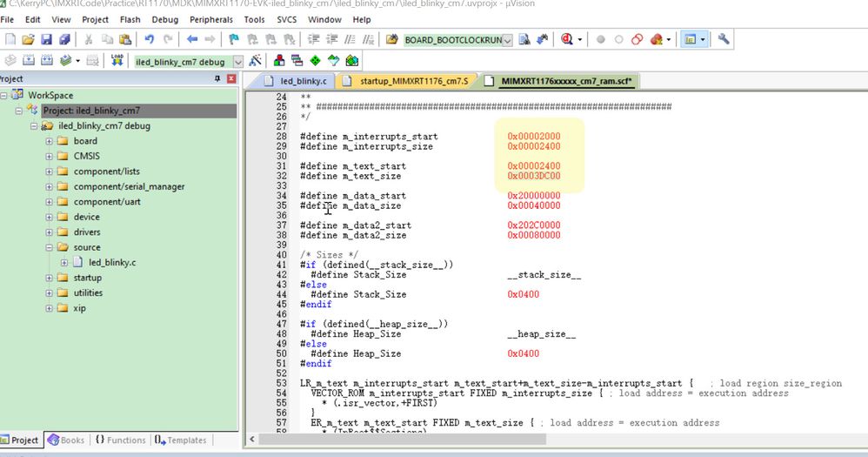Insert a bookmark with the flag icon

(234, 39)
